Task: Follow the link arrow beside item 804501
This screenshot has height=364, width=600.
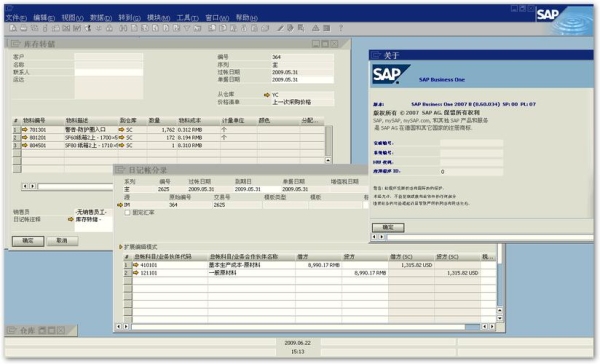Action: pyautogui.click(x=25, y=145)
